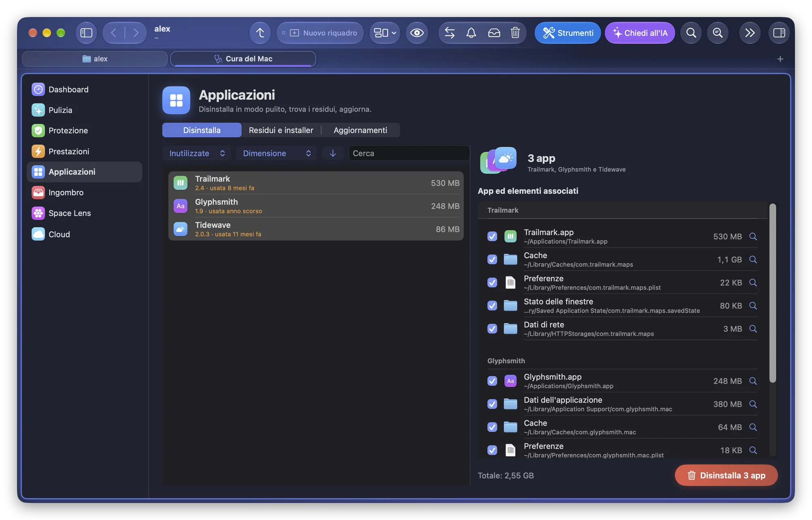Uncheck the Glyphsmith.app checkbox
Viewport: 812px width, 520px height.
coord(492,381)
